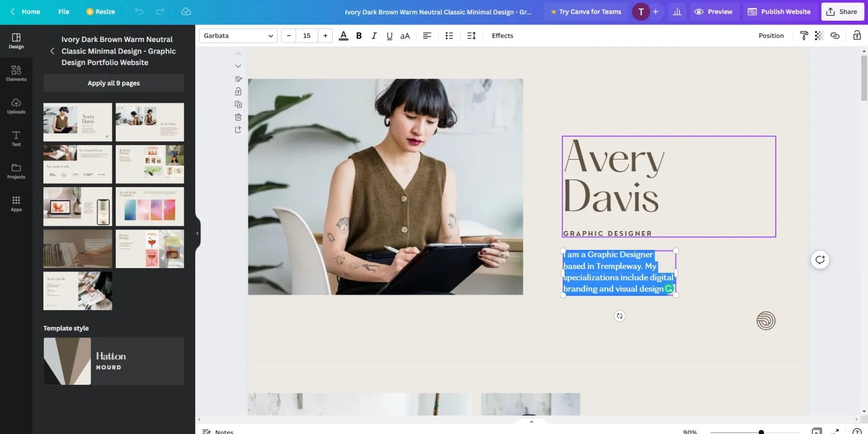This screenshot has width=868, height=434.
Task: Toggle bold formatting on selected text
Action: coord(359,35)
